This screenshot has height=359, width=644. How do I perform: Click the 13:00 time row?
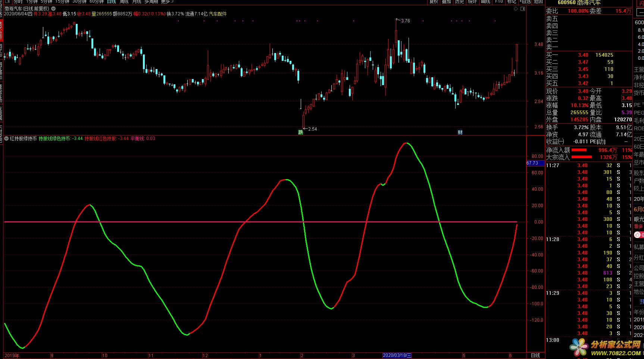(x=589, y=340)
